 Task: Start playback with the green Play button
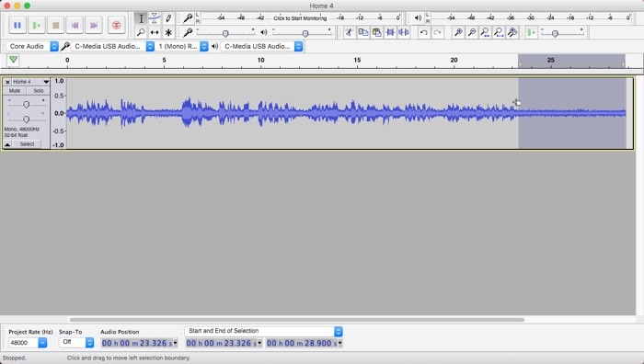(36, 25)
